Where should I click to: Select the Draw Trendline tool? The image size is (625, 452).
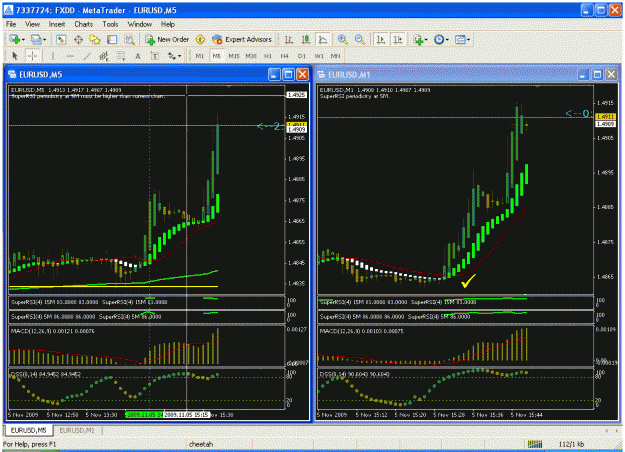pyautogui.click(x=87, y=56)
